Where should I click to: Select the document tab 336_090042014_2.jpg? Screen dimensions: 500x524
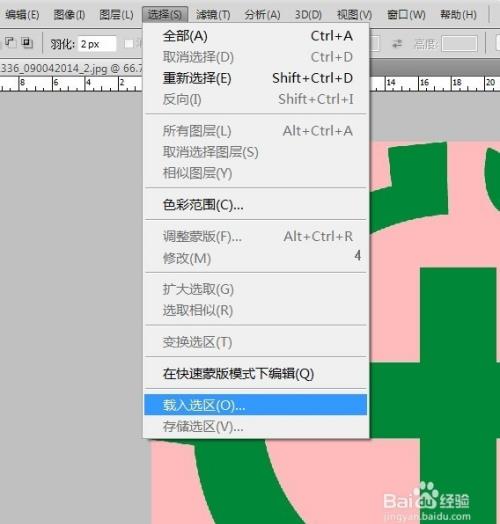click(x=71, y=68)
